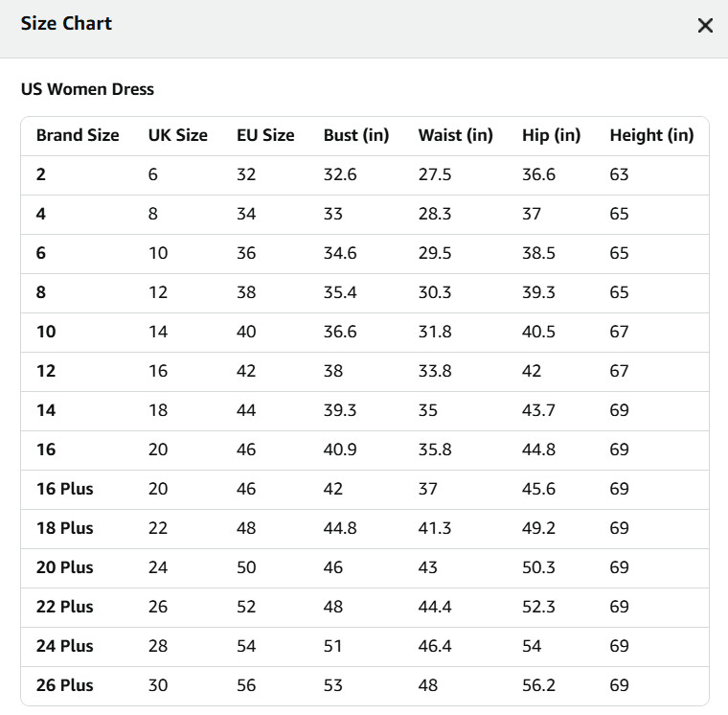Select the 26 Plus brand size cell
This screenshot has height=715, width=728.
coord(64,685)
